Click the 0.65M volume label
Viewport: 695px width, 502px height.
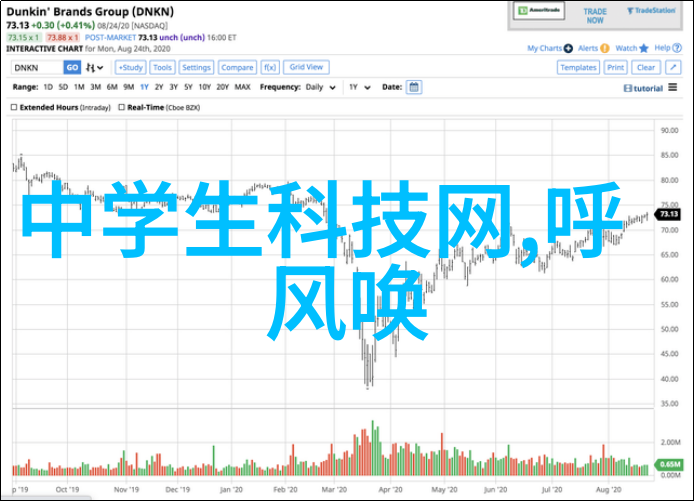pyautogui.click(x=669, y=464)
